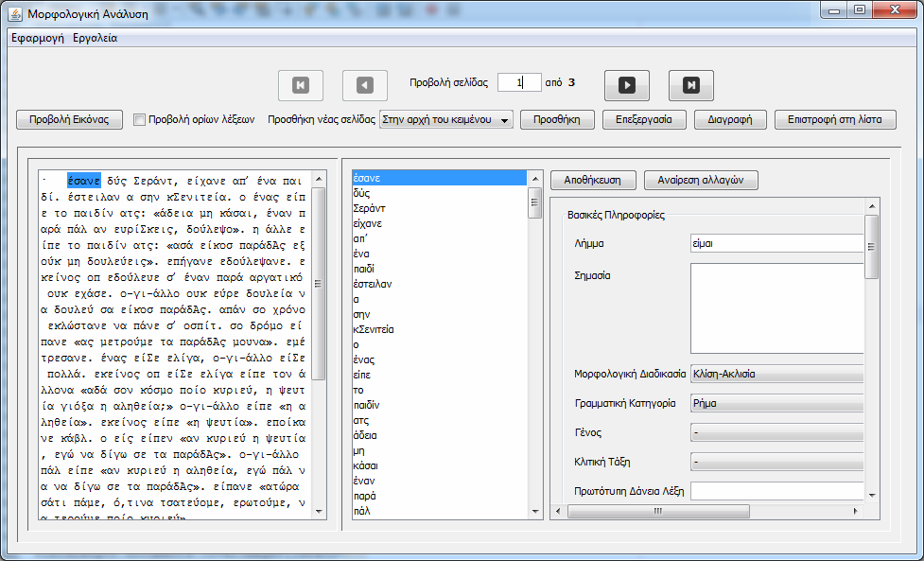Image resolution: width=924 pixels, height=561 pixels.
Task: Click the Java app icon in title bar
Action: click(x=16, y=13)
